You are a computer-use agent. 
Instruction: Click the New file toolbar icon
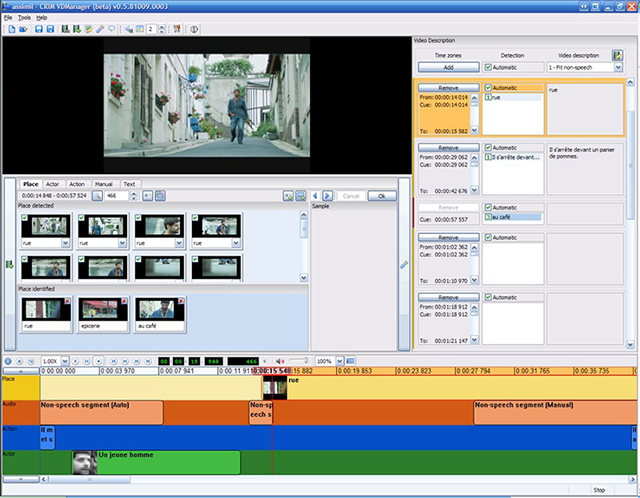[11, 29]
